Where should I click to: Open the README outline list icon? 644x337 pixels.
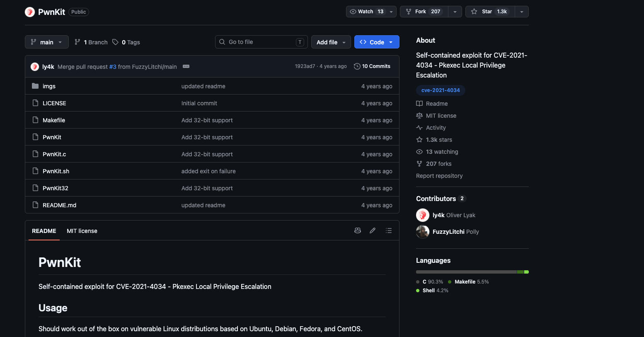point(389,230)
